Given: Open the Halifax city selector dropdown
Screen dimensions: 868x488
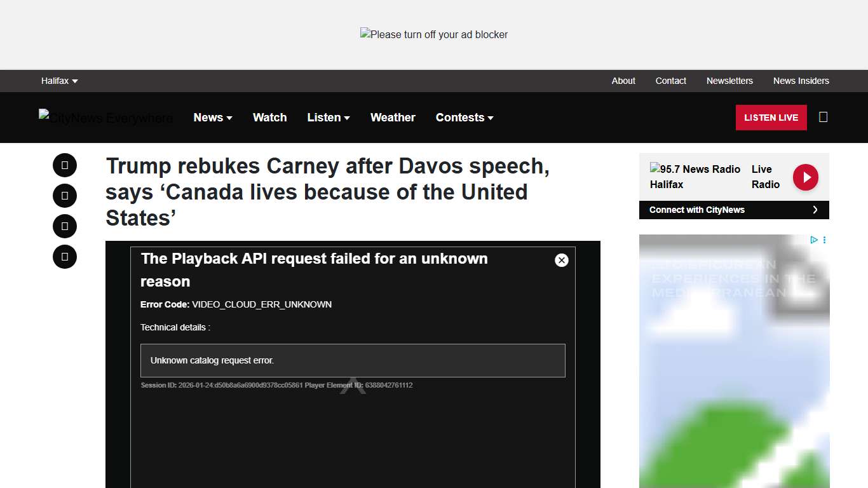Looking at the screenshot, I should (x=59, y=81).
